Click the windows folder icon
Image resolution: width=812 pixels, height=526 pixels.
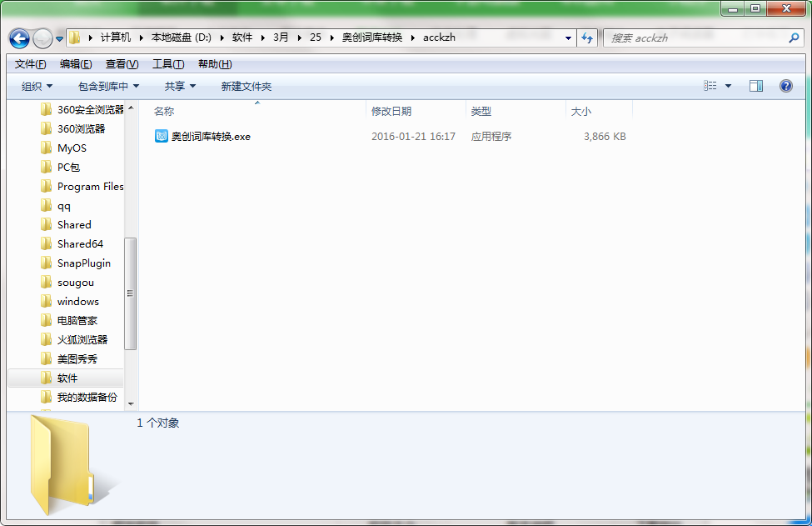click(x=46, y=301)
